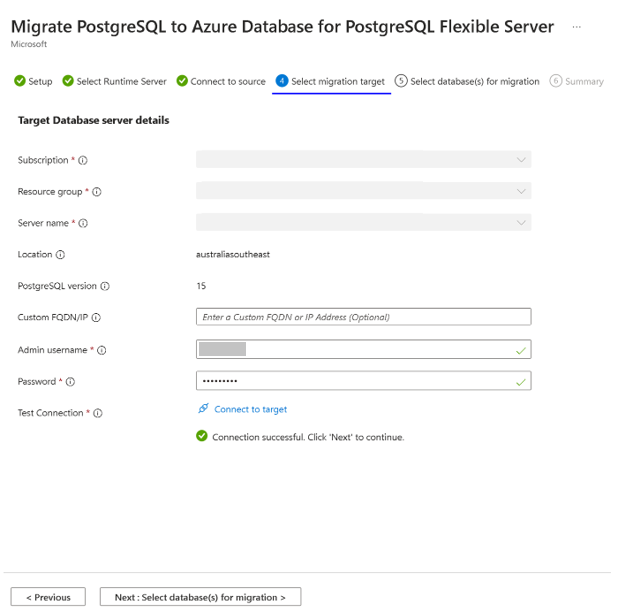Click Next: Select database(s) for migration button
The width and height of the screenshot is (633, 612).
click(200, 597)
